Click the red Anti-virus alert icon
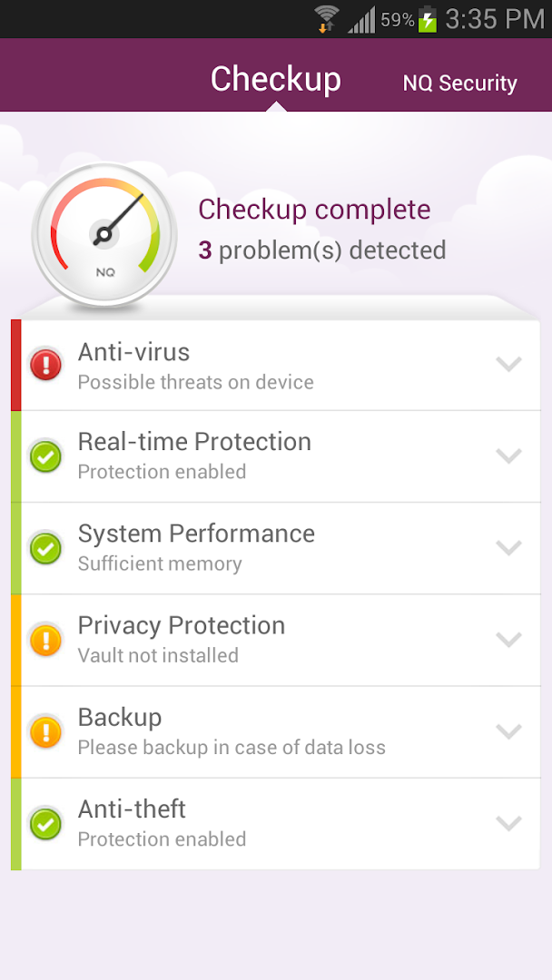Viewport: 552px width, 980px height. [45, 365]
